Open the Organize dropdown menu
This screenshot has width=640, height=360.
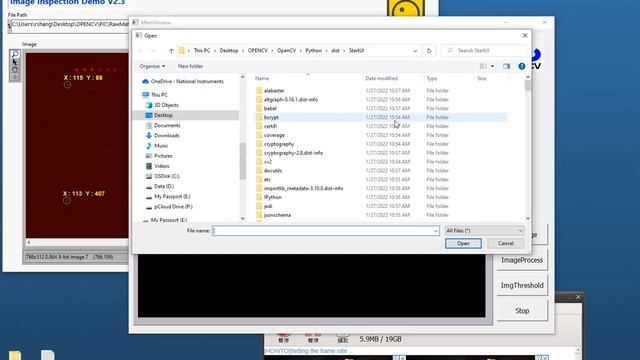[x=152, y=66]
